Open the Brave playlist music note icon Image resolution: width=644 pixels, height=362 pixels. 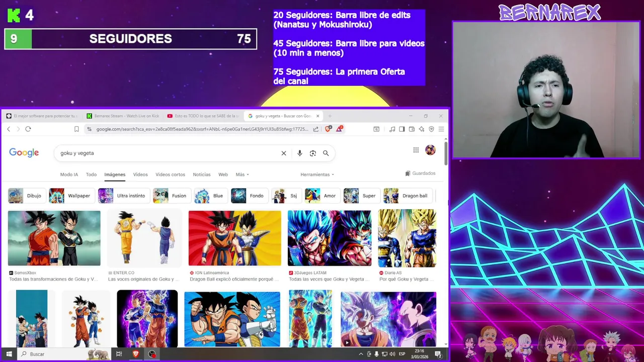tap(392, 129)
